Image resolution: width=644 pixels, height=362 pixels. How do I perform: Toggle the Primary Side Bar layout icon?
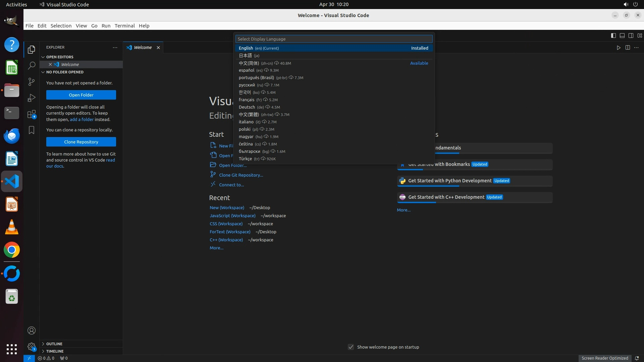[x=613, y=36]
